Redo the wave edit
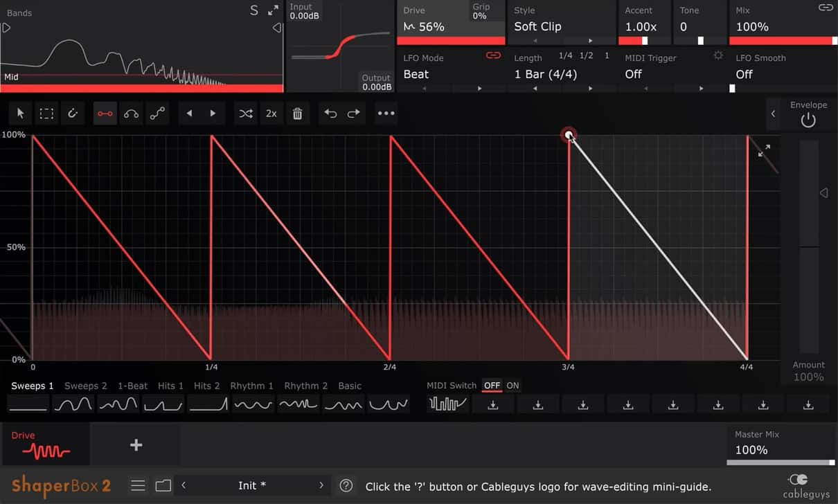The width and height of the screenshot is (838, 504). 354,114
